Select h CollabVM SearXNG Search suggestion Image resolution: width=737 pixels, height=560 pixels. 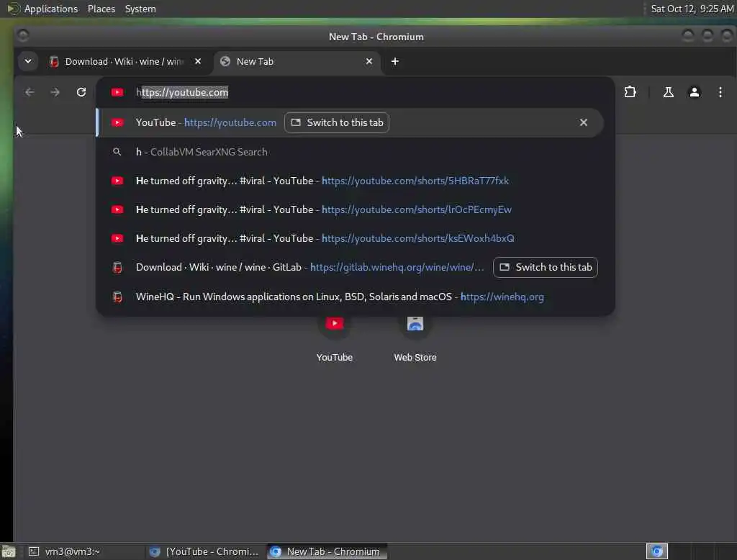(350, 152)
